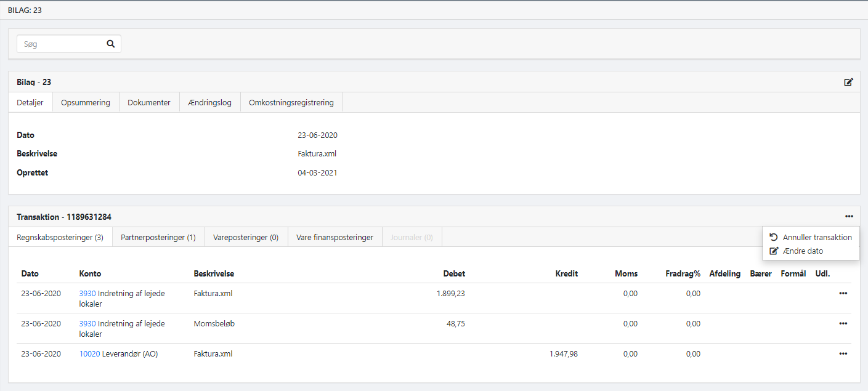Click the edit icon for Bilag 23
The height and width of the screenshot is (391, 868).
point(848,82)
